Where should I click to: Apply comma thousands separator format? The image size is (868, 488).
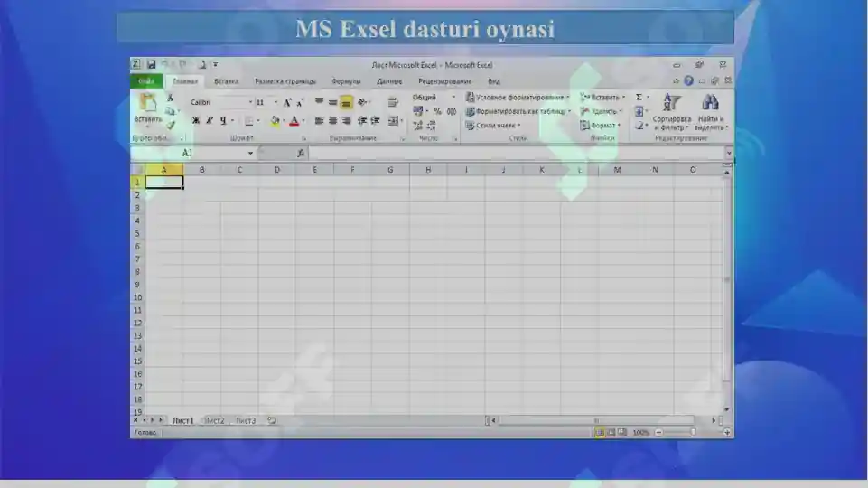[451, 112]
